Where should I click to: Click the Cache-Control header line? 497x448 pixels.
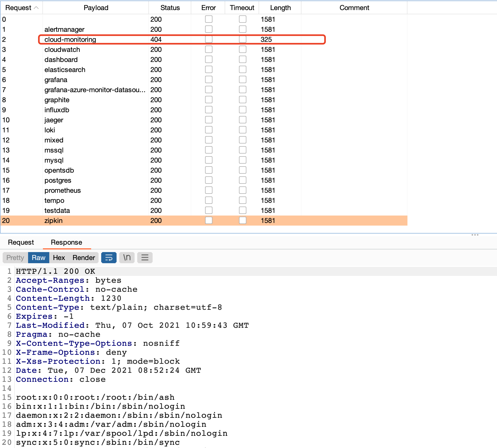(77, 289)
